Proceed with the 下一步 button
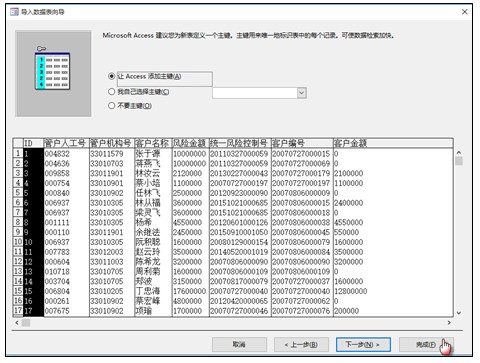480x363 pixels. point(363,344)
